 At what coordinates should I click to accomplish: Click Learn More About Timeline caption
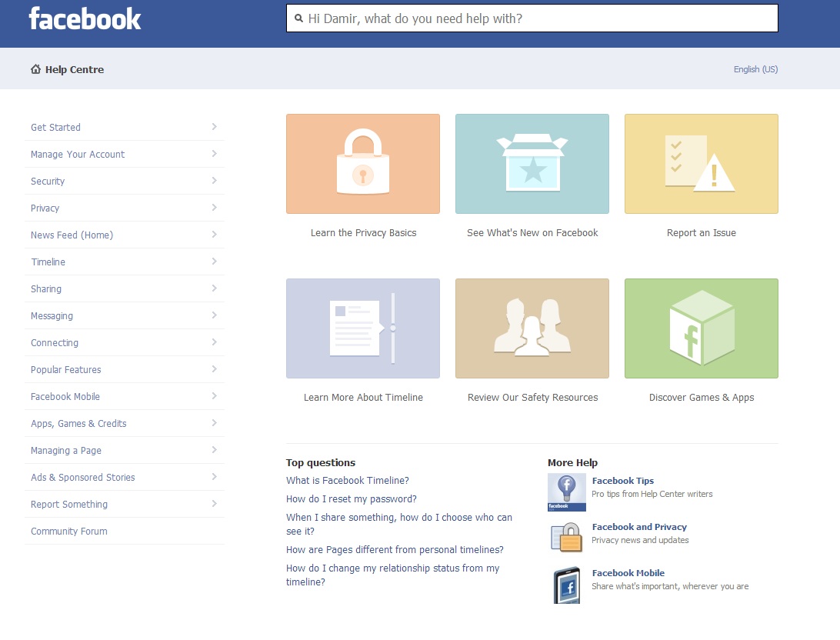[x=363, y=398]
